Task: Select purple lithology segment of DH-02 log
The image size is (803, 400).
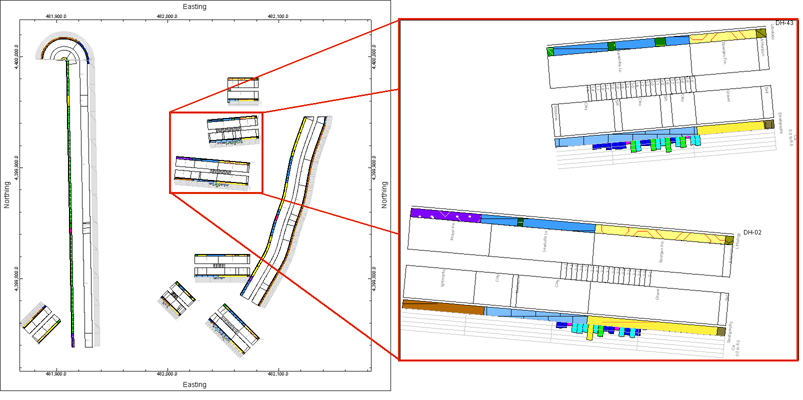Action: coord(446,215)
